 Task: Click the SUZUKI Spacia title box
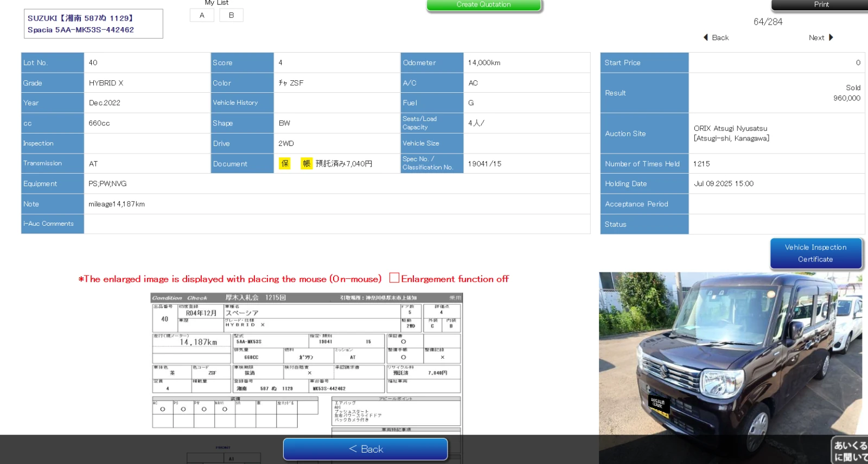click(93, 24)
